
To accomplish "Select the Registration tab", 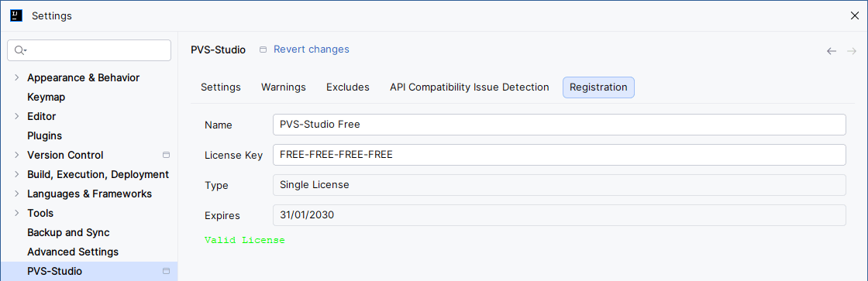I will tap(598, 87).
